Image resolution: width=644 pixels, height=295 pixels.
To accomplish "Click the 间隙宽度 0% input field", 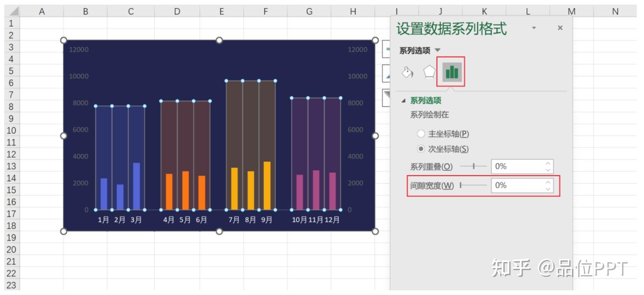I will point(519,184).
